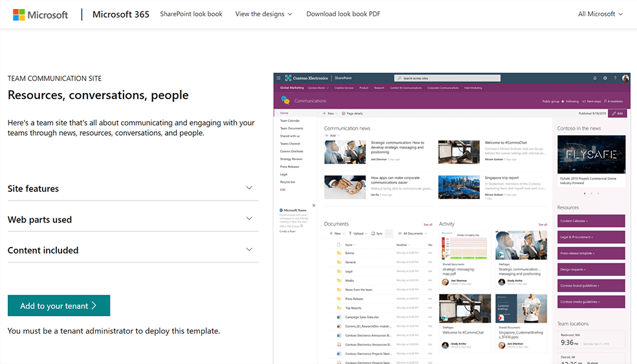Open the View the designs dropdown
The image size is (637, 364).
263,14
